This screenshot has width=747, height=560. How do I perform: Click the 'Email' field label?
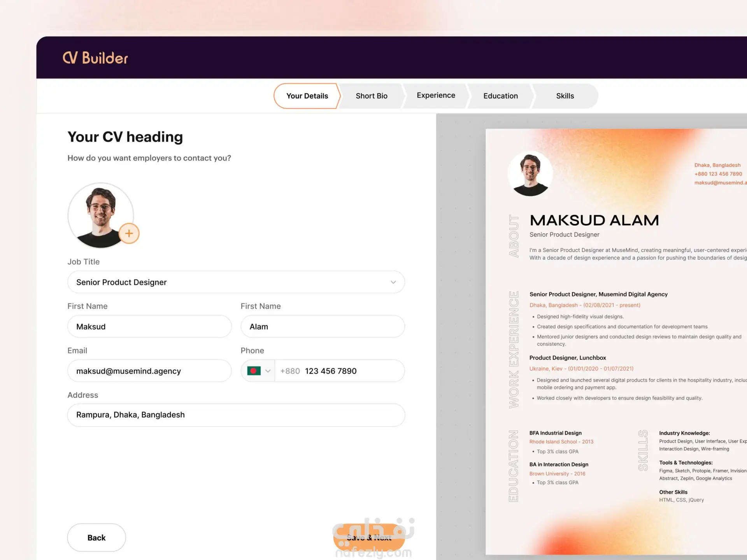click(77, 350)
